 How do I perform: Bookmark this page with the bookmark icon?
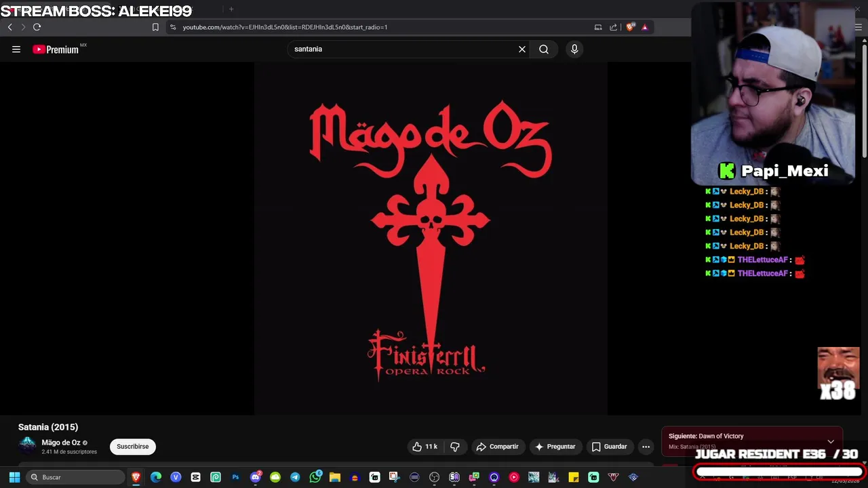tap(155, 27)
